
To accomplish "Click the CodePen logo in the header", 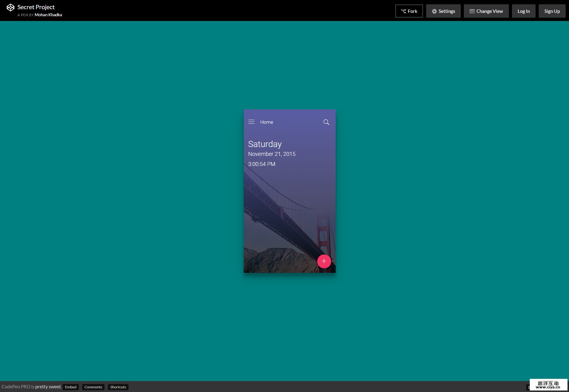I will 11,7.
